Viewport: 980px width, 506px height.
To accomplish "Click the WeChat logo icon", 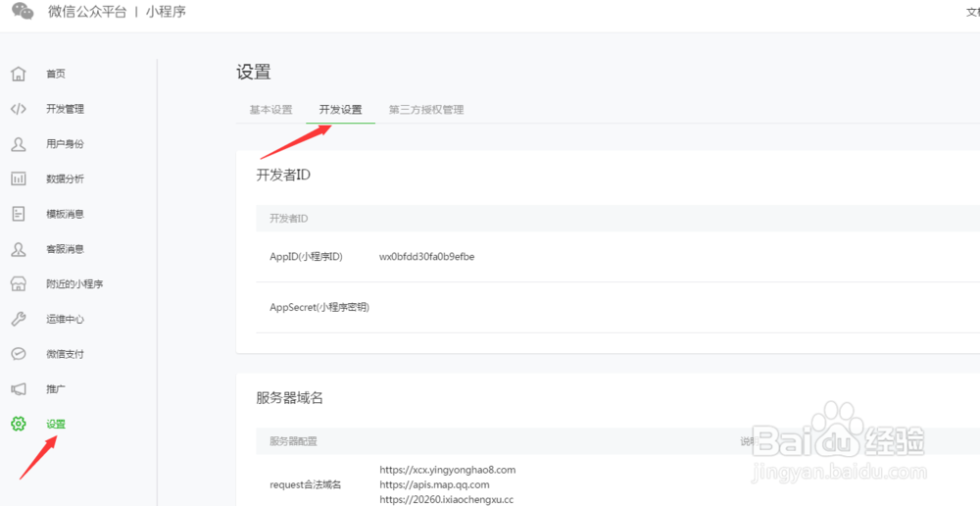I will [x=24, y=11].
